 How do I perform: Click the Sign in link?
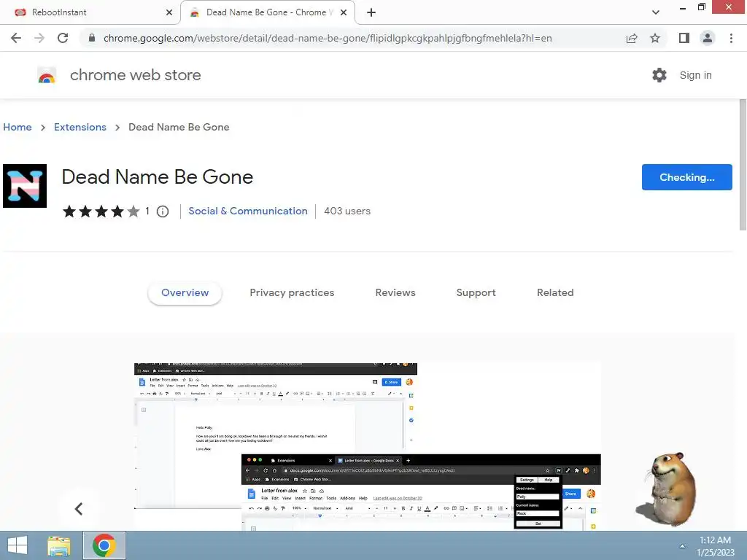695,75
